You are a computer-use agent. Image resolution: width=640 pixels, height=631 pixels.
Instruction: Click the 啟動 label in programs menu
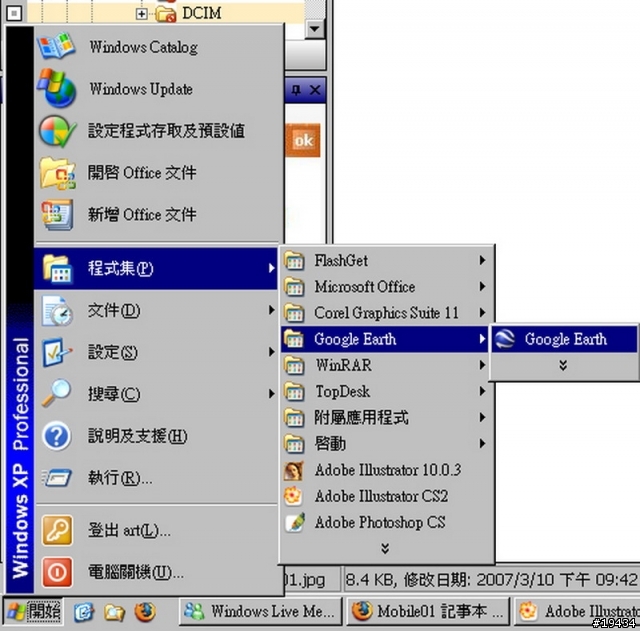point(330,443)
